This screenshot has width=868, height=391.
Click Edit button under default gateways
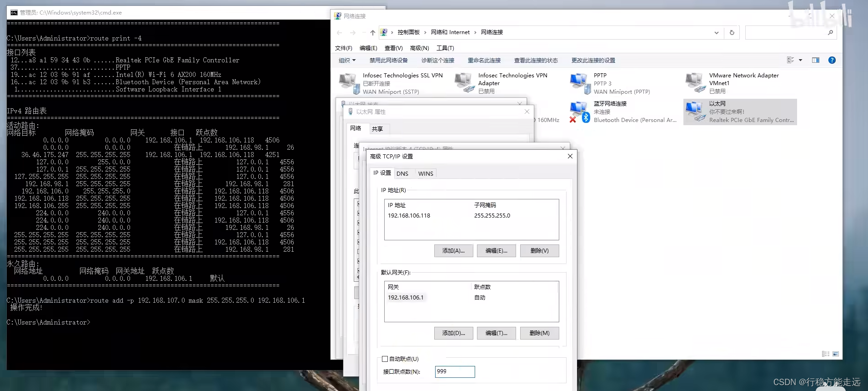tap(496, 333)
